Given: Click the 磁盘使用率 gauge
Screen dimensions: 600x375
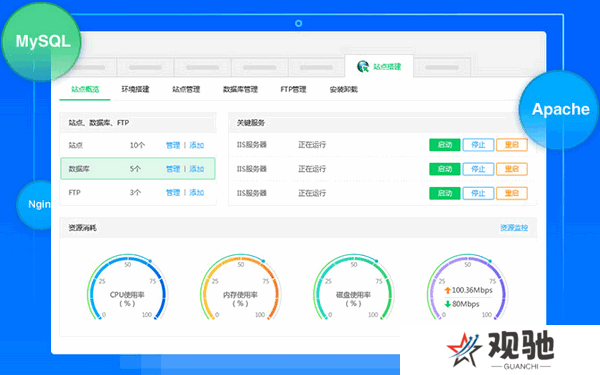Looking at the screenshot, I should click(x=353, y=288).
